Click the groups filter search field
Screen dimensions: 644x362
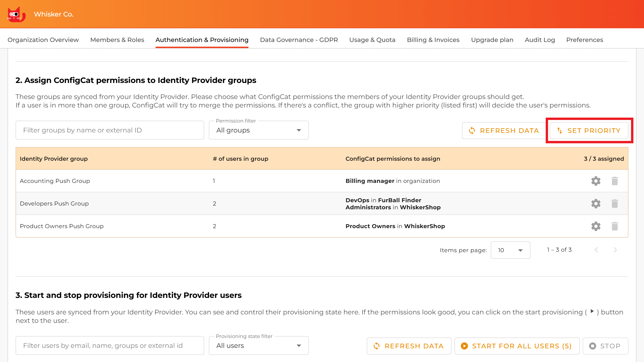110,130
